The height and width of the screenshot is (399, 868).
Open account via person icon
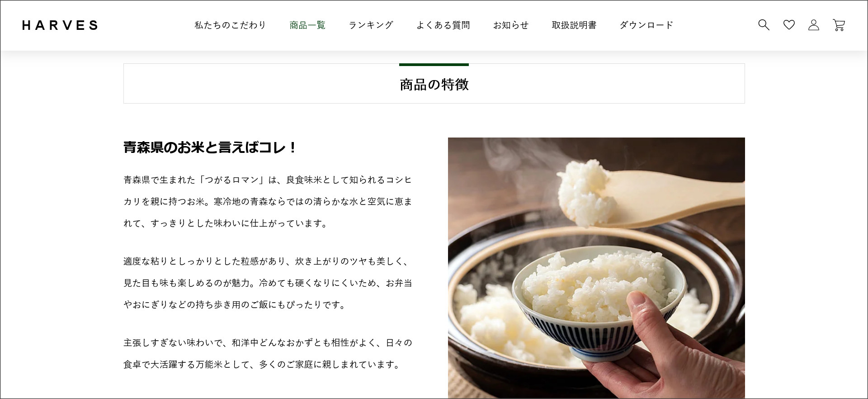pyautogui.click(x=814, y=25)
